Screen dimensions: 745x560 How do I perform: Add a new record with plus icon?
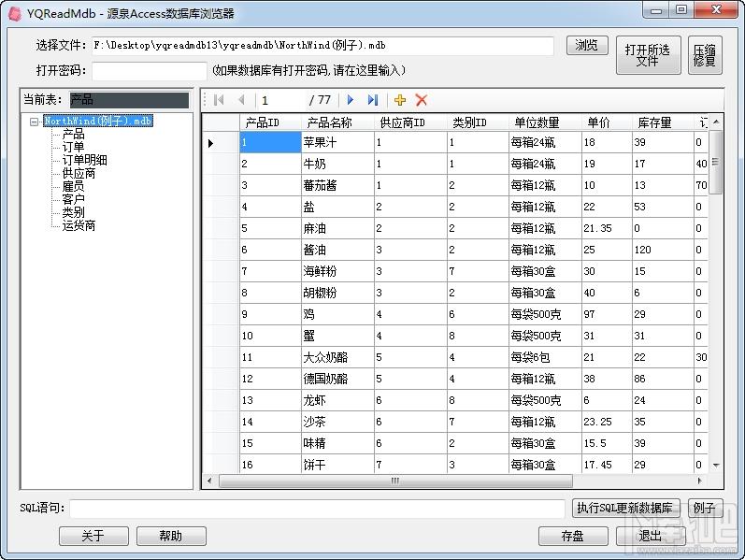click(x=400, y=100)
